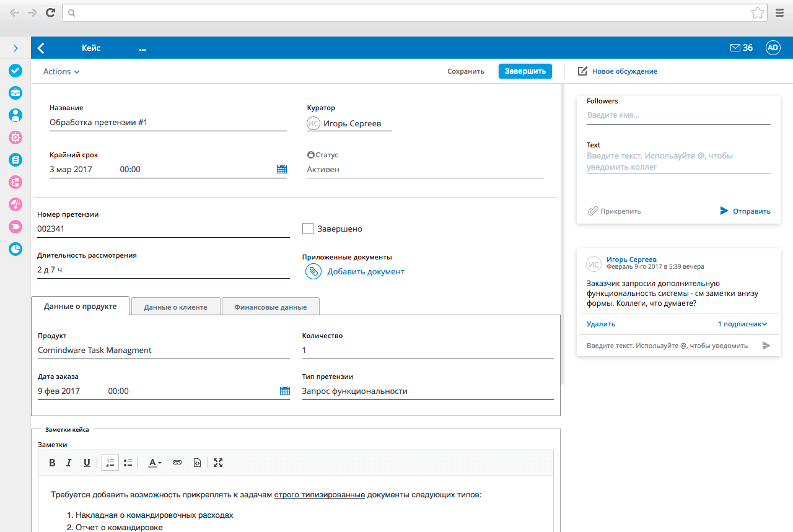Viewport: 793px width, 532px height.
Task: Toggle underline formatting in the notes editor
Action: (x=87, y=463)
